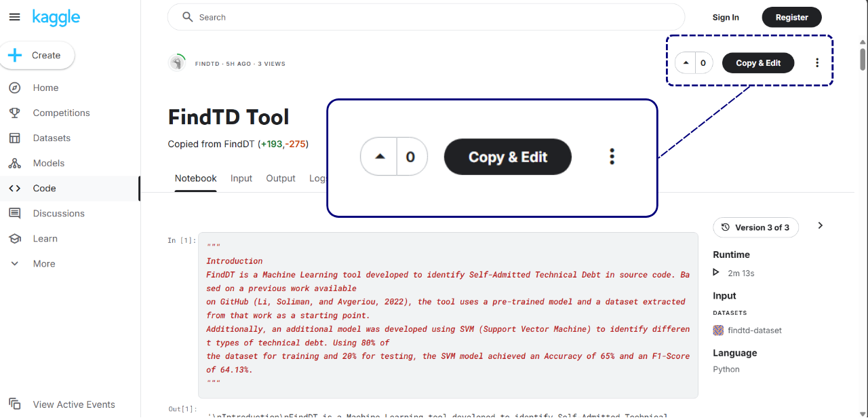Click the Kaggle logo

[x=56, y=18]
